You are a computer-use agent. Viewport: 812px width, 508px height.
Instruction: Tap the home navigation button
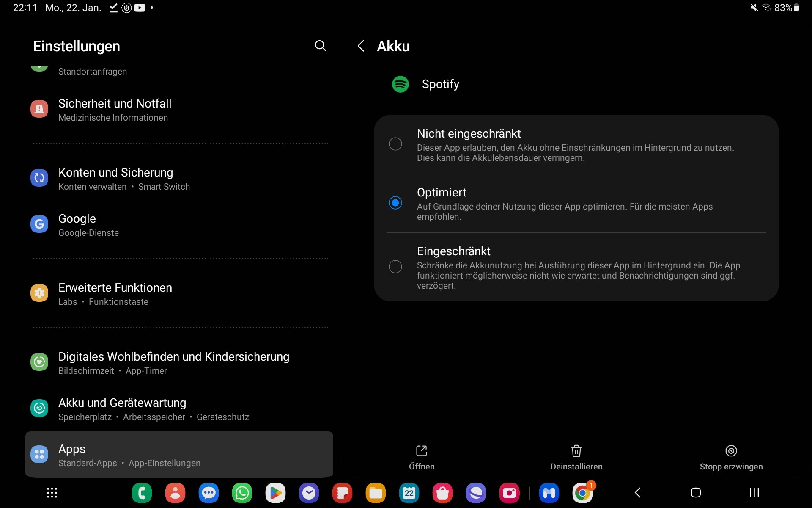pos(696,492)
